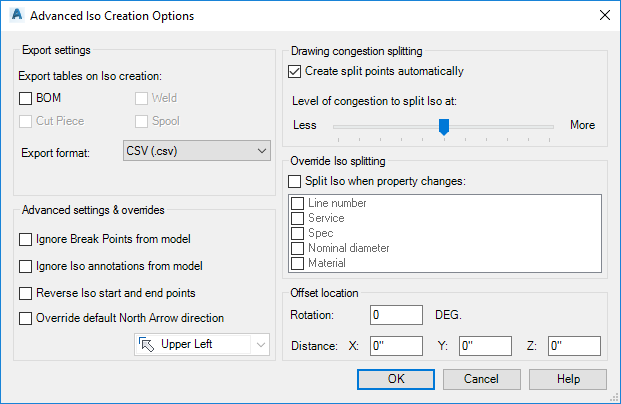Screen dimensions: 621x404
Task: Enable Override default North Arrow direction
Action: [x=26, y=319]
